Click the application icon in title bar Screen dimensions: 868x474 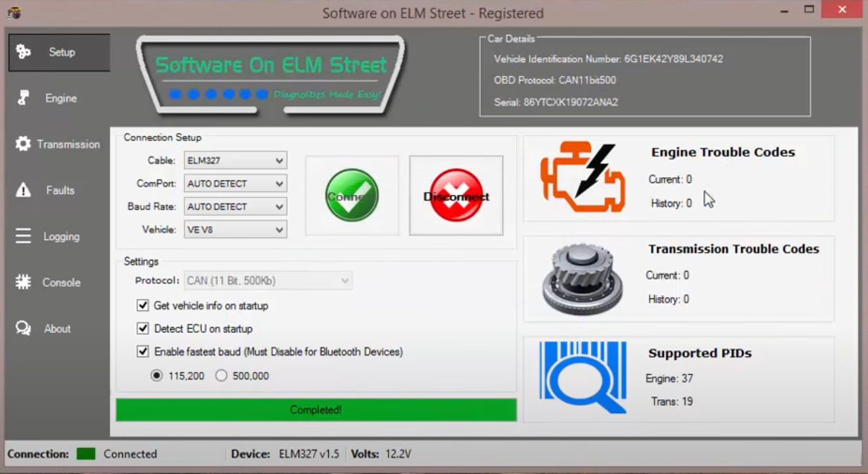coord(13,12)
